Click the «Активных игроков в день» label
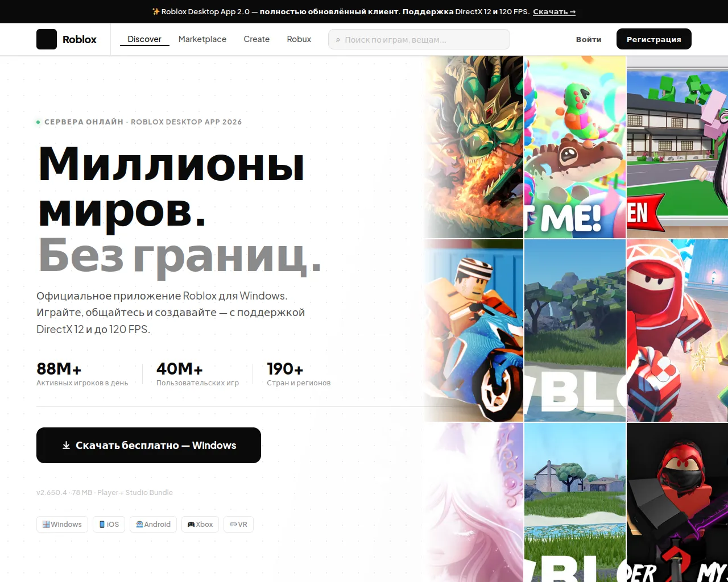 [x=82, y=383]
